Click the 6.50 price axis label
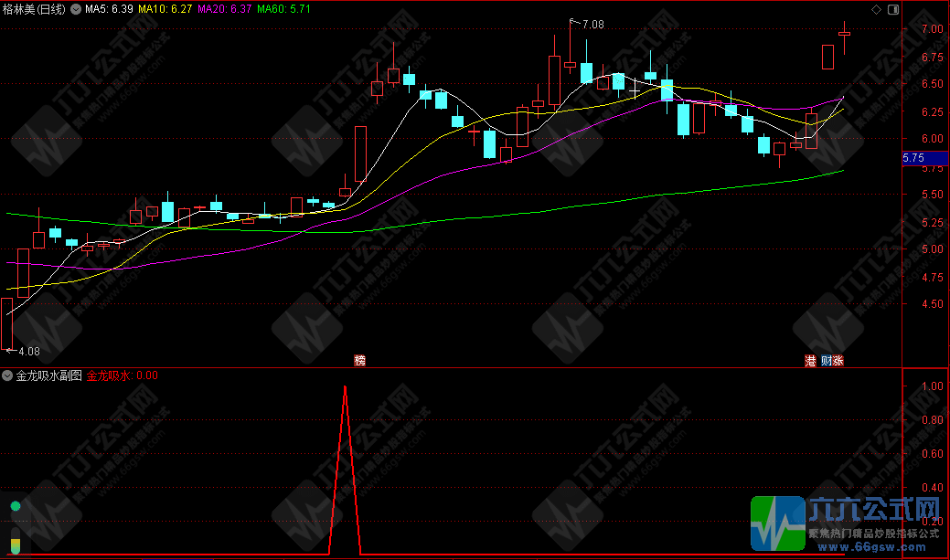This screenshot has width=950, height=560. [x=932, y=84]
